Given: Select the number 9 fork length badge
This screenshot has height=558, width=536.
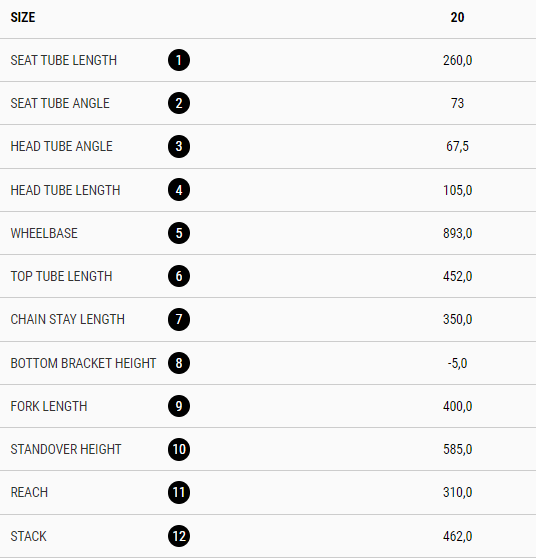Looking at the screenshot, I should (179, 406).
